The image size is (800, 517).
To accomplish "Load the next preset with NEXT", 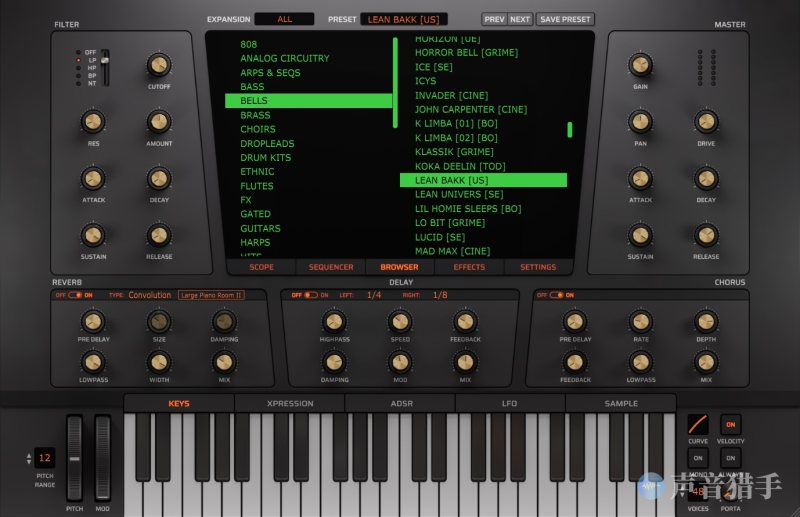I will 520,19.
